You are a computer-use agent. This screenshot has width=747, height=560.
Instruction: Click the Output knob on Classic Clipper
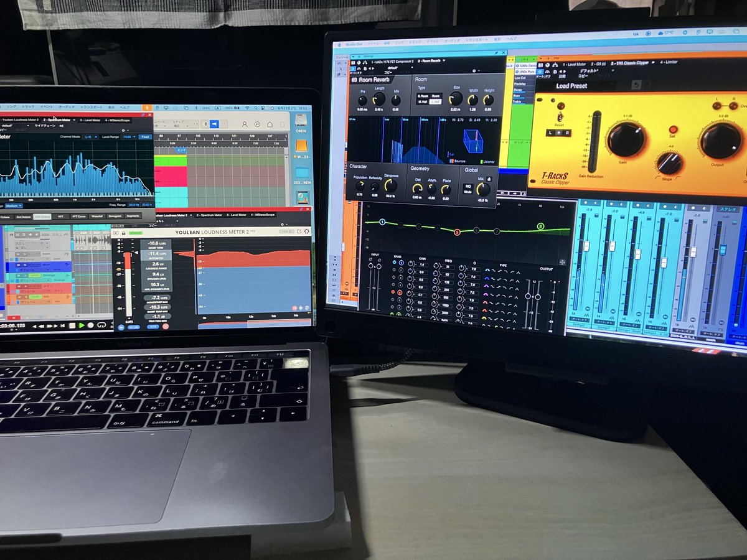(x=721, y=140)
